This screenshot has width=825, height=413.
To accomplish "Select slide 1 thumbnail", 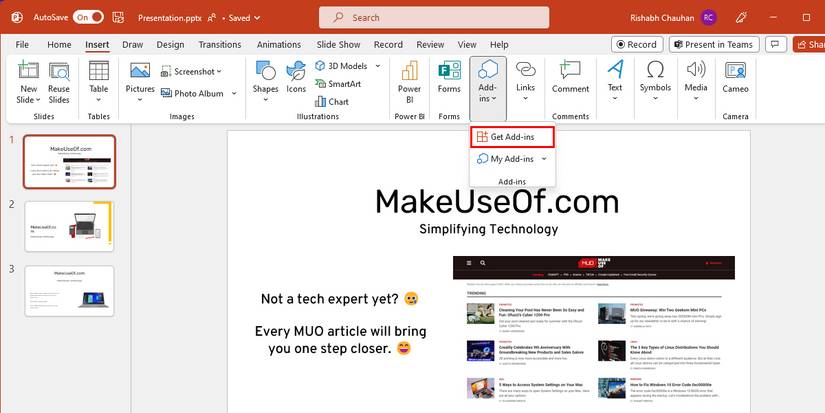I will coord(69,162).
